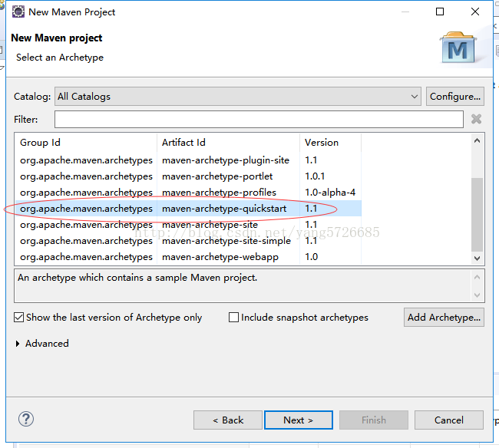Select maven-archetype-webapp row
The image size is (499, 448).
[188, 256]
